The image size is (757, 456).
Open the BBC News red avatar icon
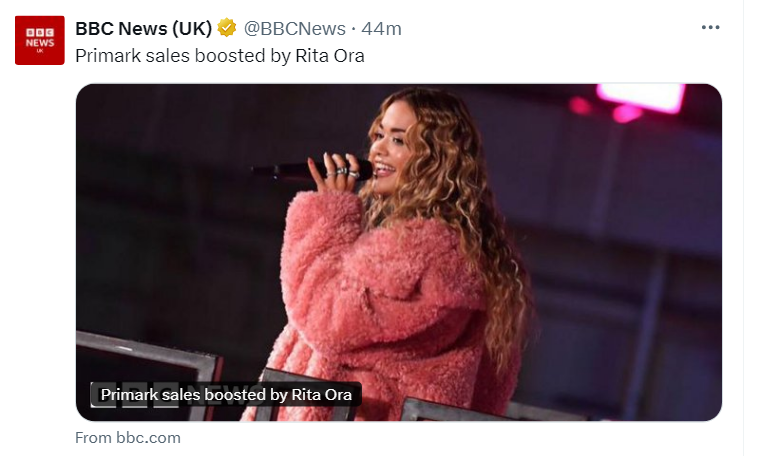[40, 40]
